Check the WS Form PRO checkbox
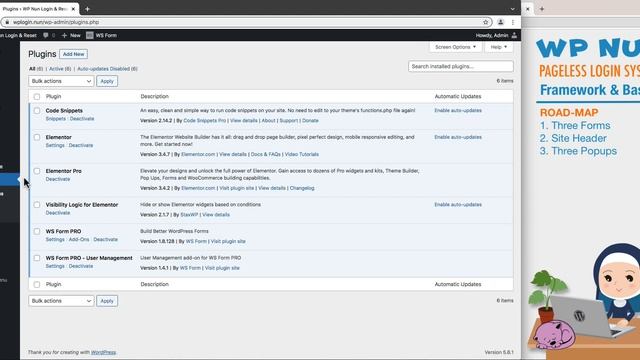The width and height of the screenshot is (640, 360). click(37, 231)
